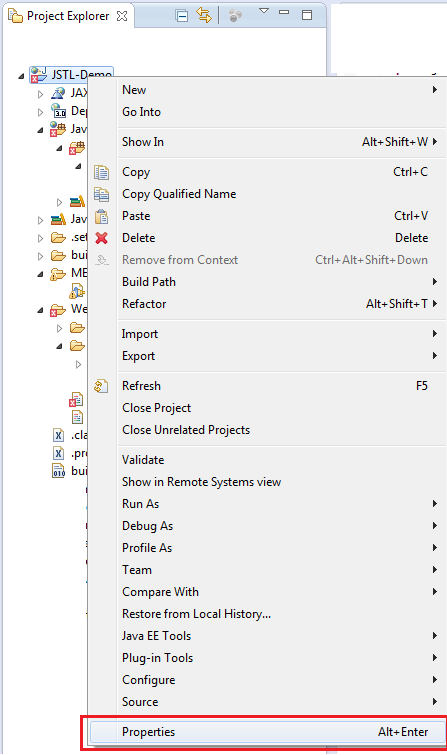Click the Copy menu icon

(102, 172)
